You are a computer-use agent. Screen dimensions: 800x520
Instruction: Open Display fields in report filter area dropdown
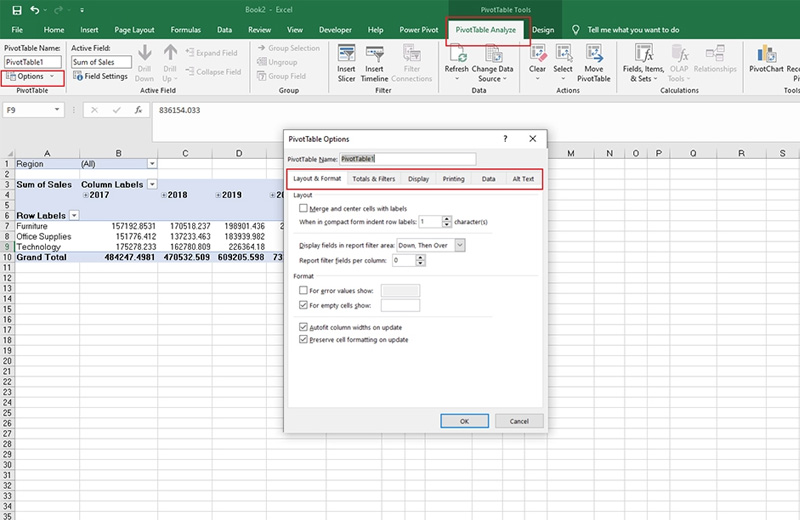pyautogui.click(x=460, y=245)
